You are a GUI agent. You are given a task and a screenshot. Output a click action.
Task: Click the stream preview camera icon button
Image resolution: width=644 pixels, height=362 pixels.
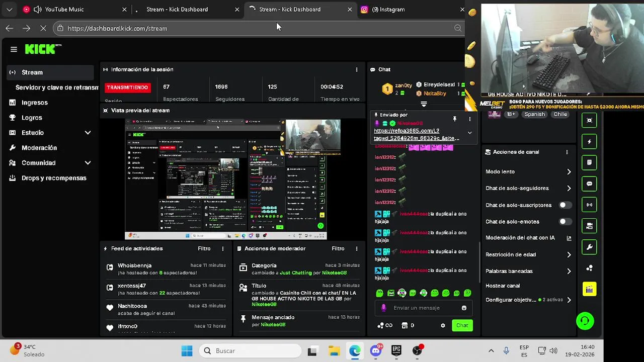coord(590,120)
